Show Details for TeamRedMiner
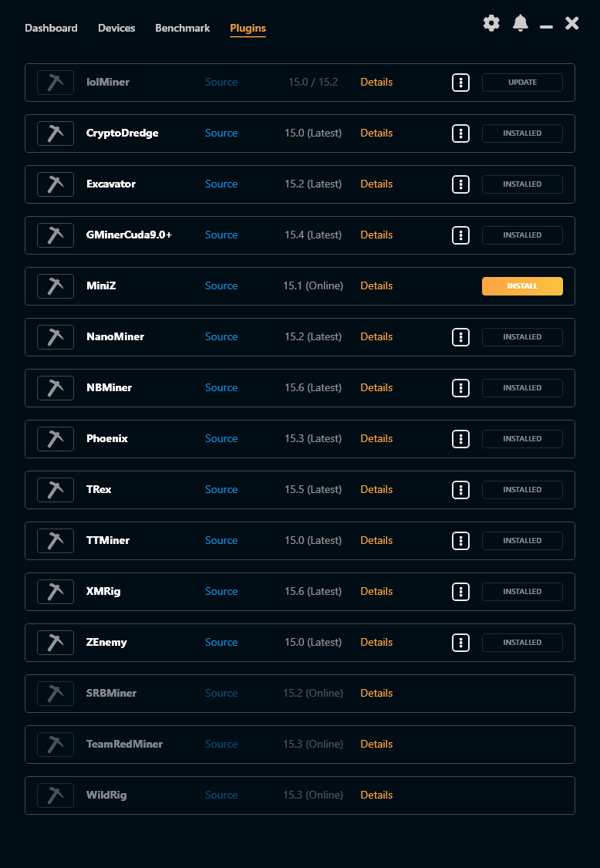 pos(376,745)
